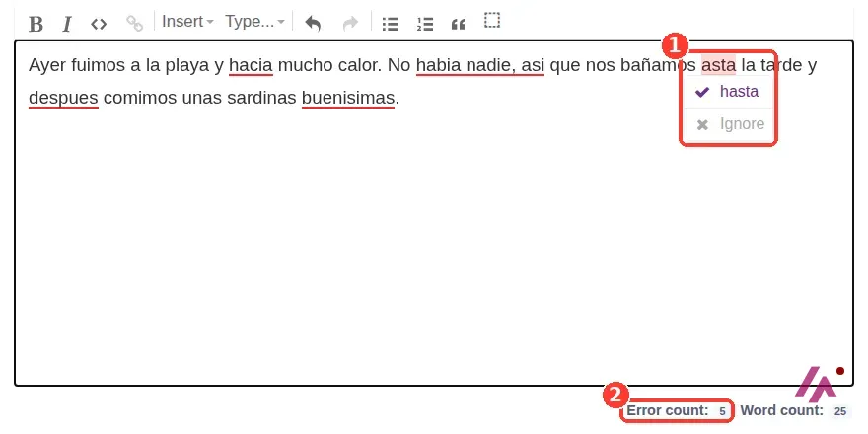
Task: Click the insert link chain icon
Action: pyautogui.click(x=134, y=24)
